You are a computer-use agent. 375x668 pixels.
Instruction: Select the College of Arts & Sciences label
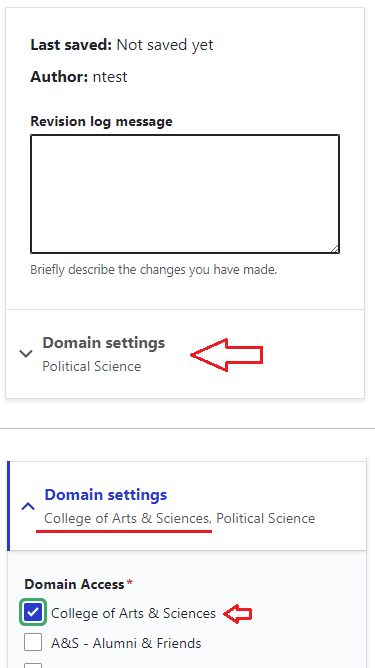tap(133, 613)
